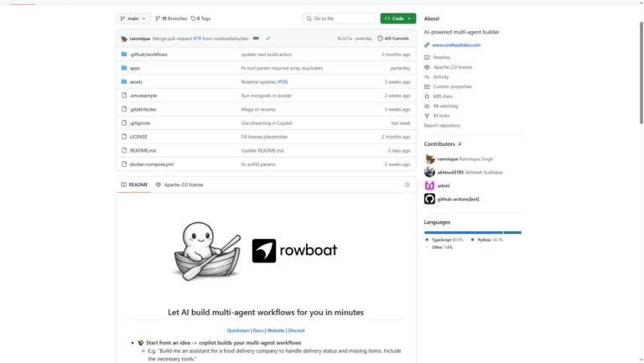Select Python language entry
This screenshot has height=363, width=644.
486,240
